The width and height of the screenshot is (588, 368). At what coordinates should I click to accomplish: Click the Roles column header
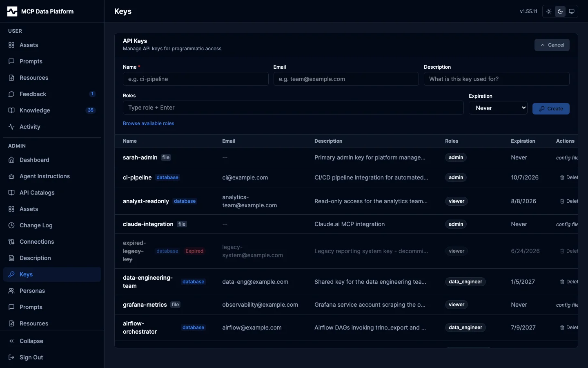pyautogui.click(x=452, y=141)
